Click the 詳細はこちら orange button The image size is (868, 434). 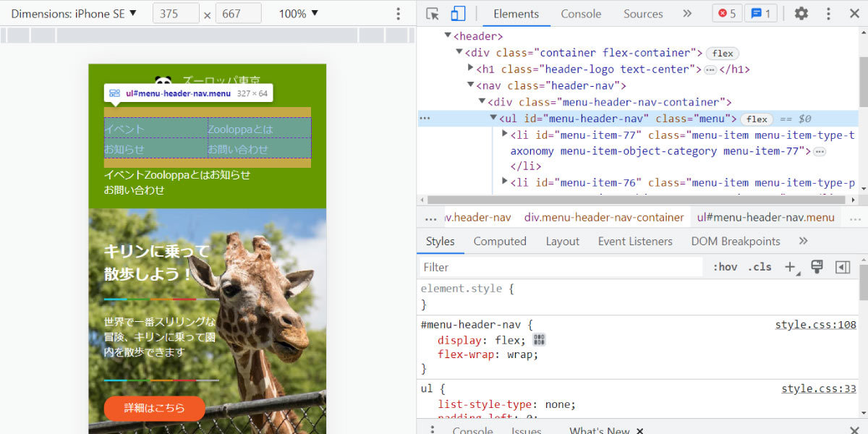tap(155, 408)
